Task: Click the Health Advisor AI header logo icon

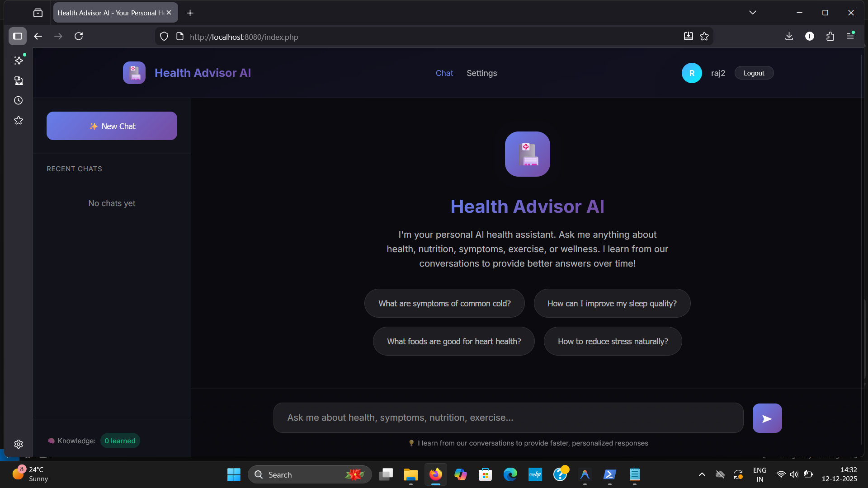Action: pyautogui.click(x=134, y=73)
